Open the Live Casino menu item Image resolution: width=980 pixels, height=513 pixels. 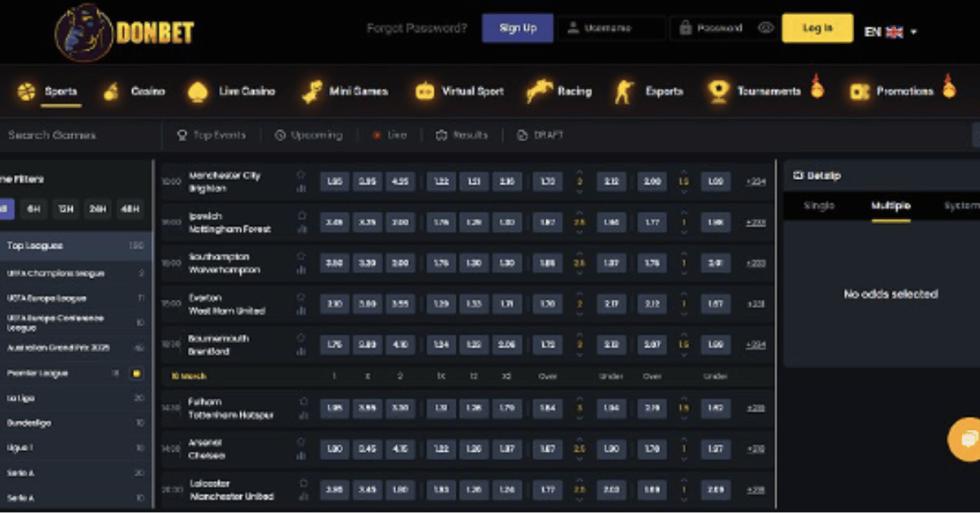[247, 91]
